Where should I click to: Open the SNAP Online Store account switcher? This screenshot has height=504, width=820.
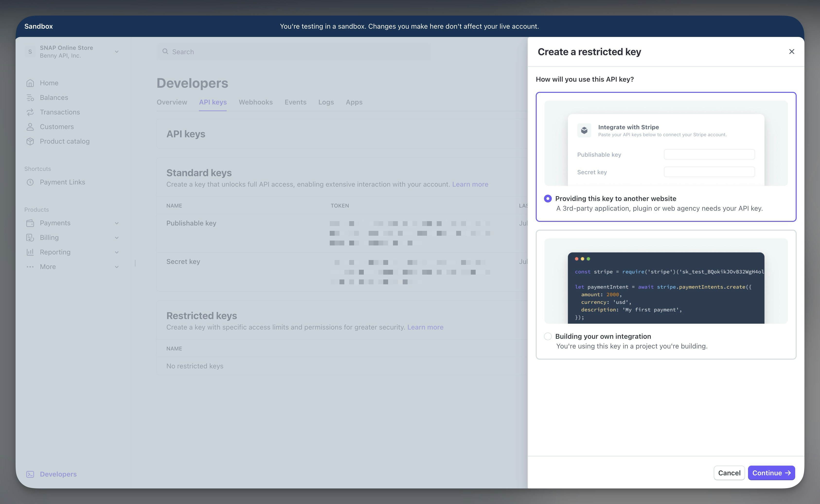tap(72, 52)
